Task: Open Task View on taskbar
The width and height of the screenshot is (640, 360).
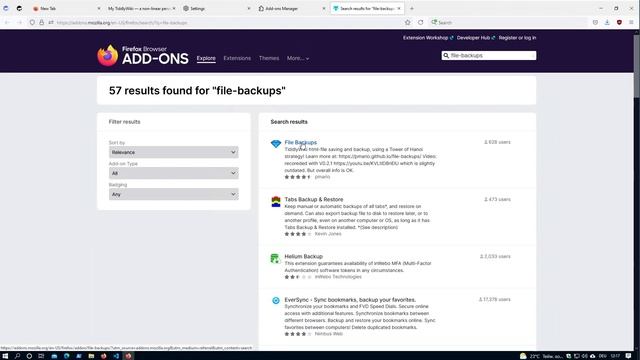Action: pos(41,356)
